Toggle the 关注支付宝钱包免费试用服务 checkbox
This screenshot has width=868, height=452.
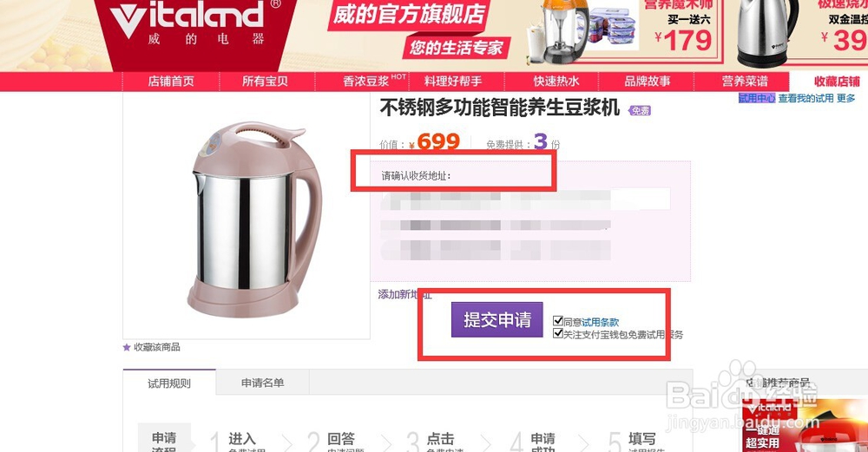point(558,334)
